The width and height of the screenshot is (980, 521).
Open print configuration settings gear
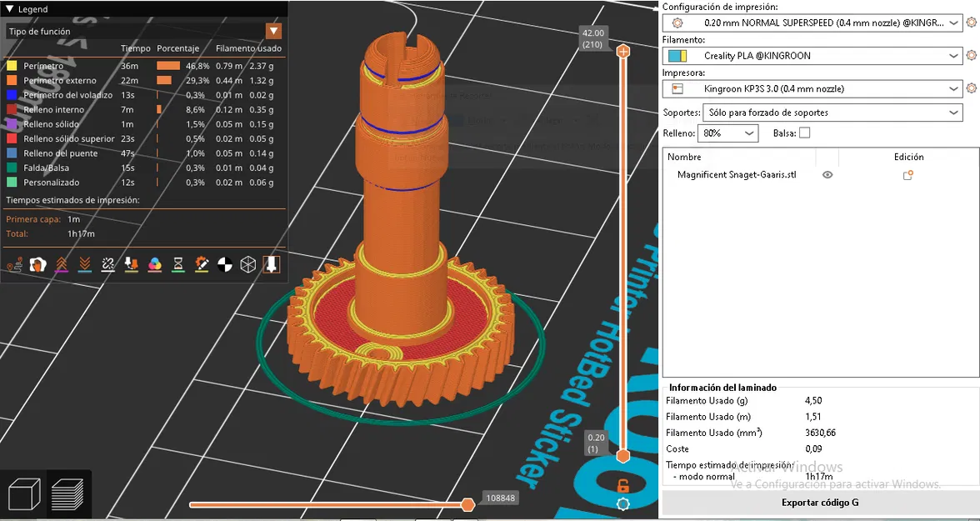pos(972,23)
